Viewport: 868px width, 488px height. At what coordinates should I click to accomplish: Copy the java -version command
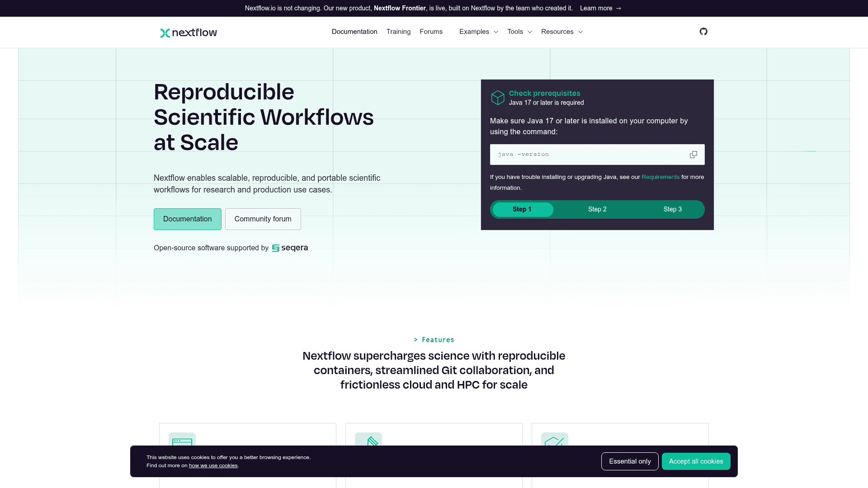click(693, 155)
